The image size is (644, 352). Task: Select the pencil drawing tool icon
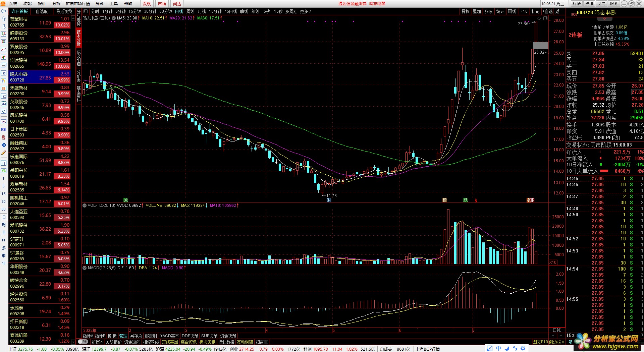[4, 153]
